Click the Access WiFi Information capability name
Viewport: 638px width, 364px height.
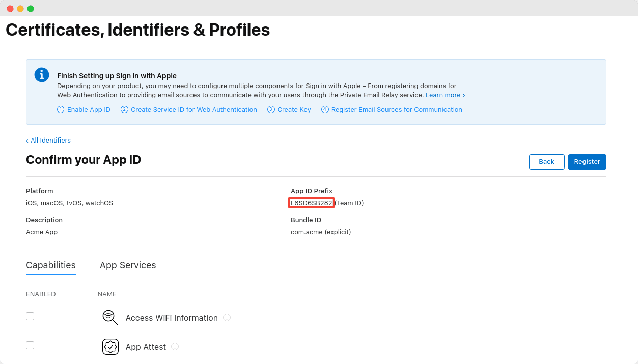[x=172, y=318]
